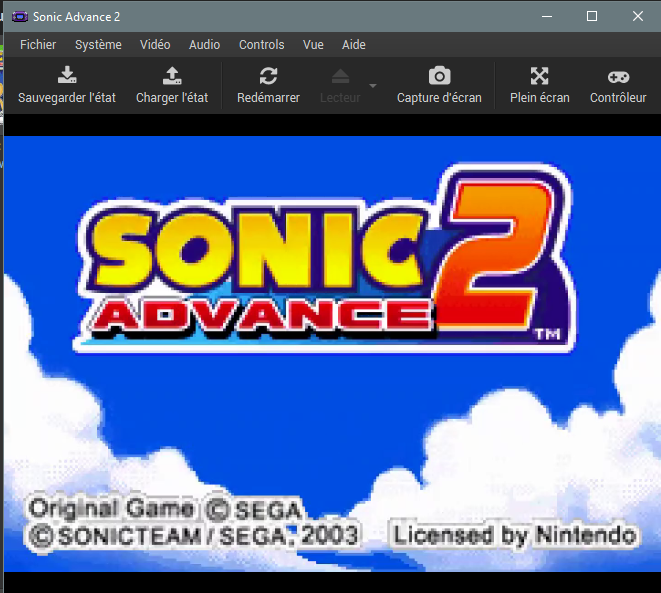Open the Aide menu
This screenshot has height=593, width=661.
(354, 45)
